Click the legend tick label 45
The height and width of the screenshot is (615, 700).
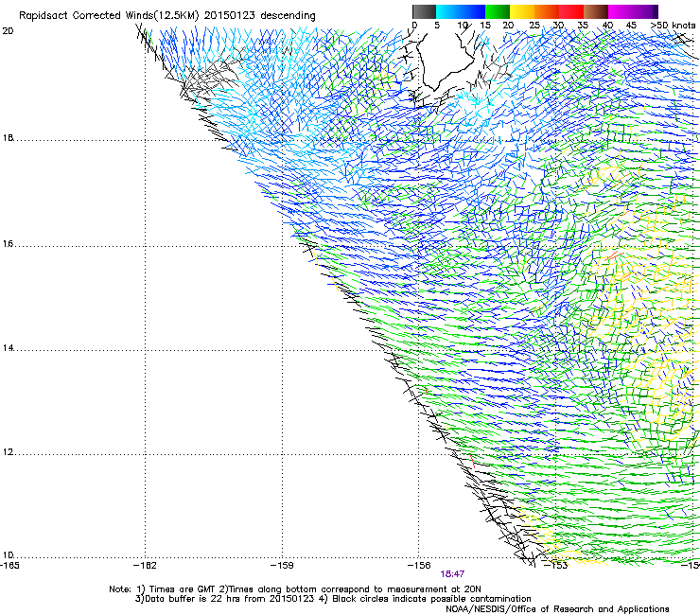(x=631, y=26)
